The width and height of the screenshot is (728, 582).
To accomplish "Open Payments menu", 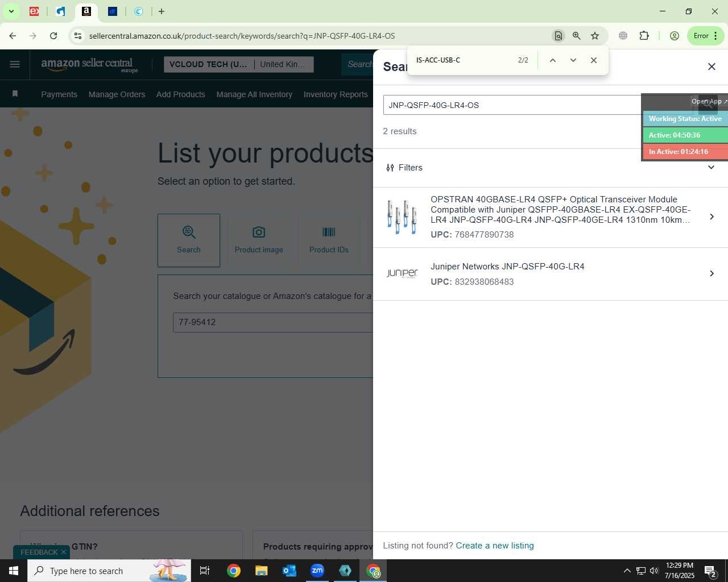I will (59, 94).
